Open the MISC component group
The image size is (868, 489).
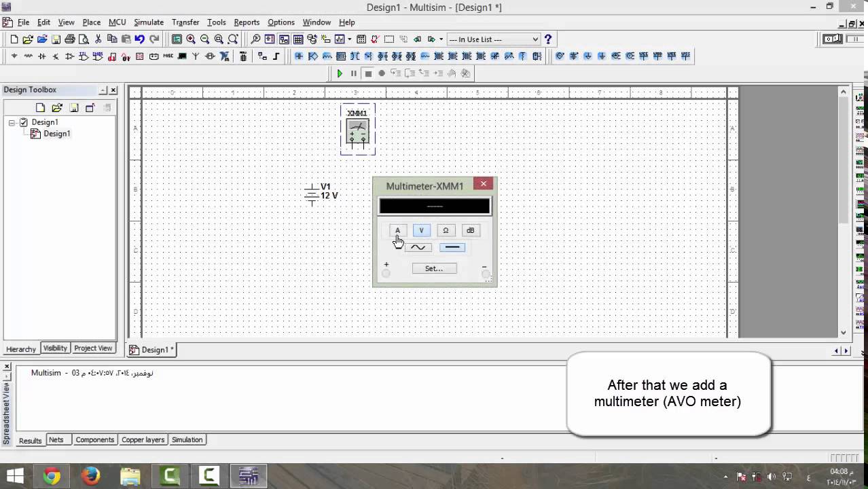pos(168,56)
